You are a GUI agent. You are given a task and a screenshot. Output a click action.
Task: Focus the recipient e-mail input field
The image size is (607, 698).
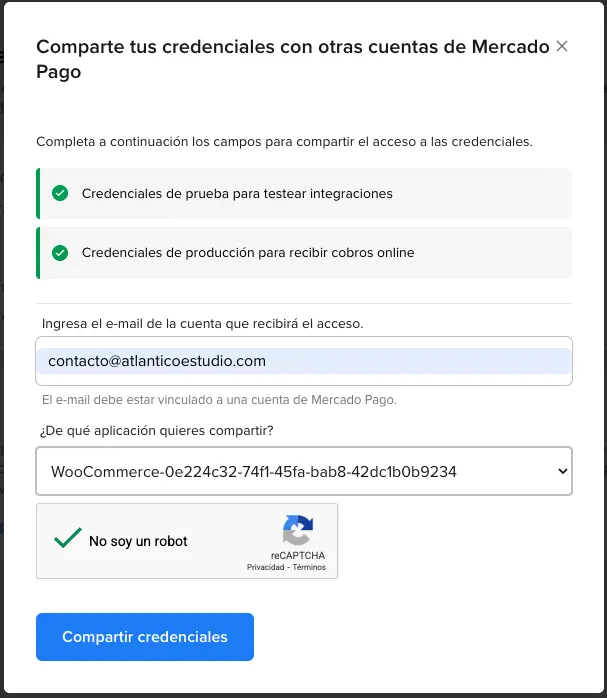(303, 361)
